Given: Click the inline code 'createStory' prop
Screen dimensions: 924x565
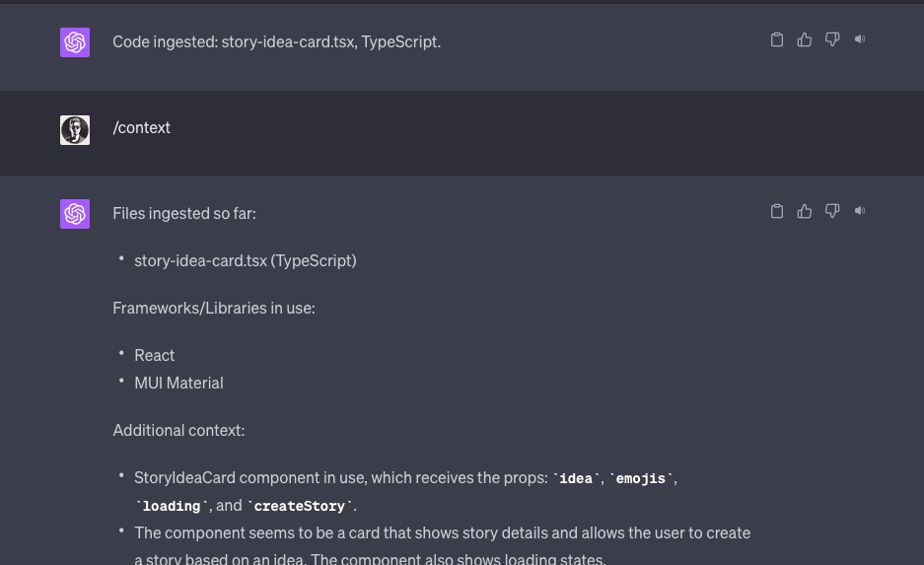Looking at the screenshot, I should tap(300, 506).
